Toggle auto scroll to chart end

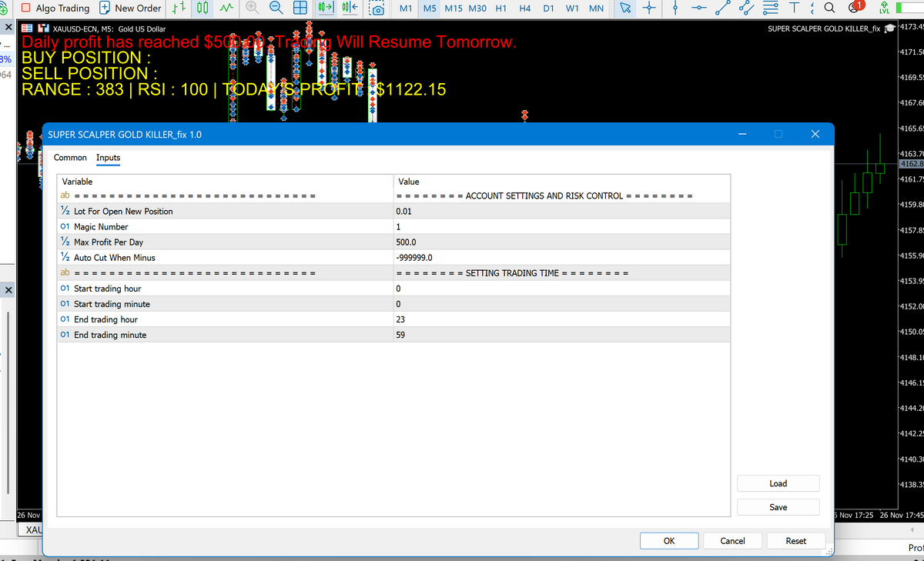click(327, 8)
